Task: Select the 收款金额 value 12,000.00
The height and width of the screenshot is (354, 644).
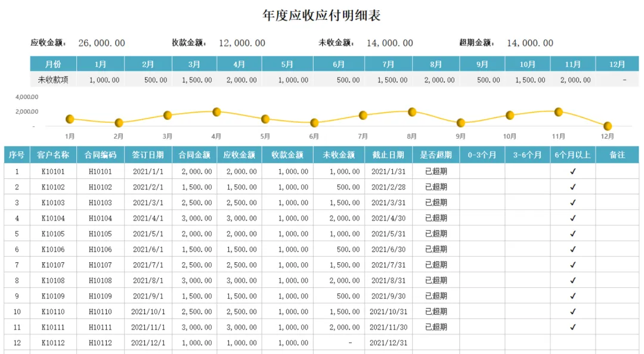Action: click(242, 43)
